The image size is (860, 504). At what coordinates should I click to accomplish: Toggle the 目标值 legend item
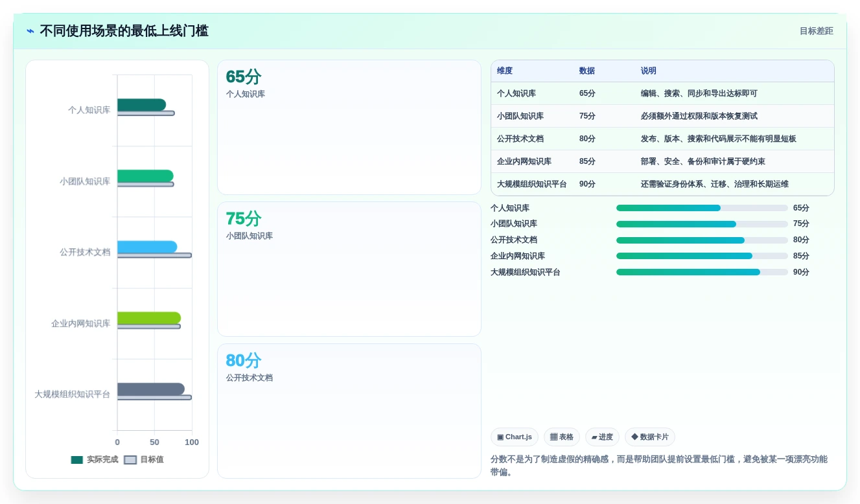click(x=144, y=459)
